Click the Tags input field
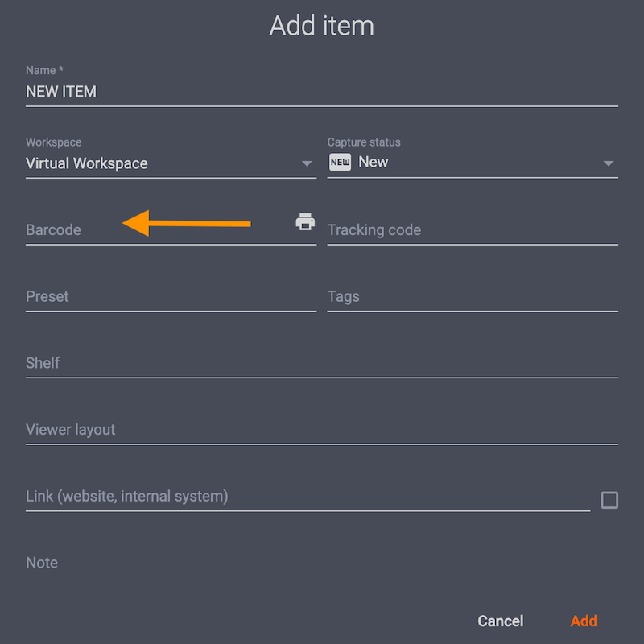 coord(472,297)
